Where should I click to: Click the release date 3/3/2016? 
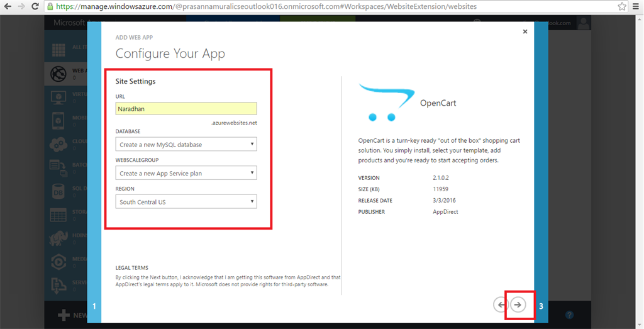click(444, 201)
